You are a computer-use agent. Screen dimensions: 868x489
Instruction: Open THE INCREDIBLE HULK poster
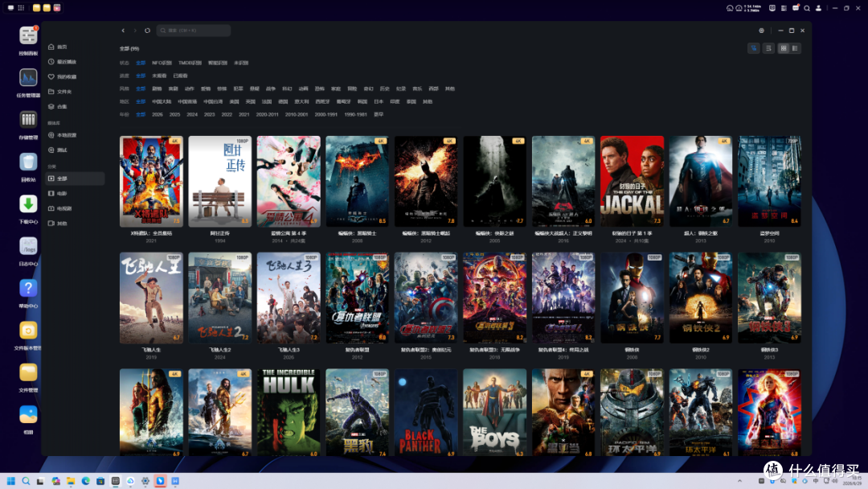coord(289,413)
